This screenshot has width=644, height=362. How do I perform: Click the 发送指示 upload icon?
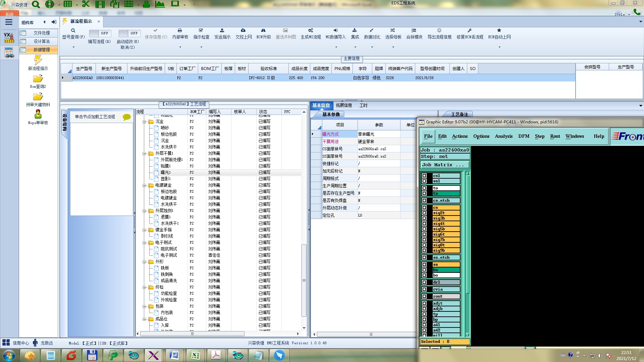coord(222,31)
